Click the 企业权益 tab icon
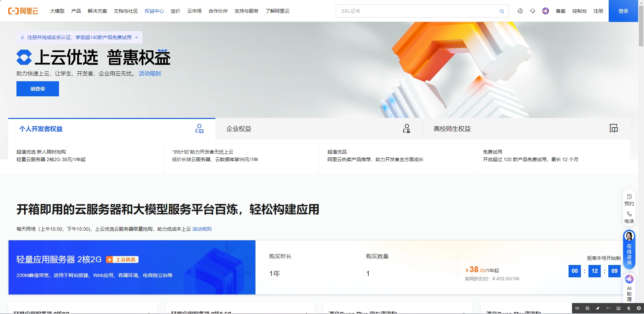The width and height of the screenshot is (644, 314). [x=406, y=129]
